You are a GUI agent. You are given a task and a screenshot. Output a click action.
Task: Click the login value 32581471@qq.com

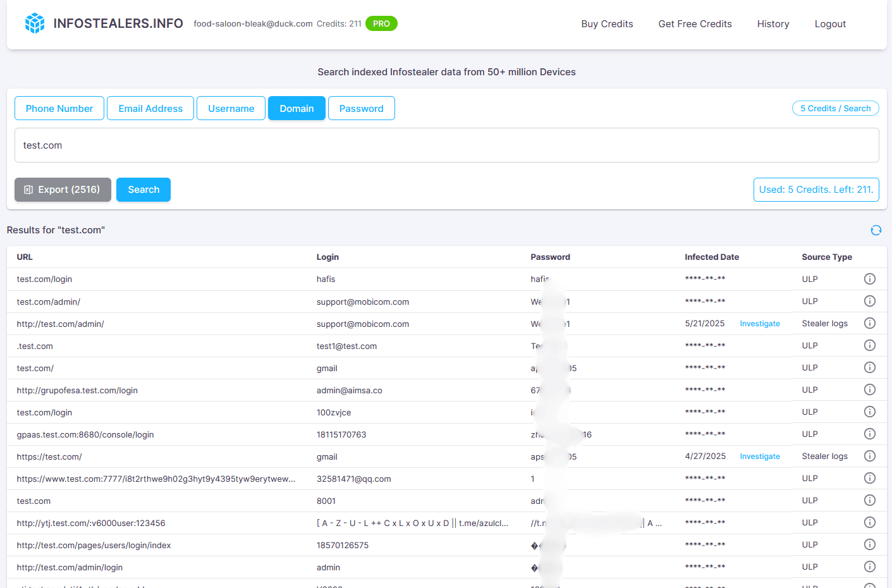click(x=353, y=479)
